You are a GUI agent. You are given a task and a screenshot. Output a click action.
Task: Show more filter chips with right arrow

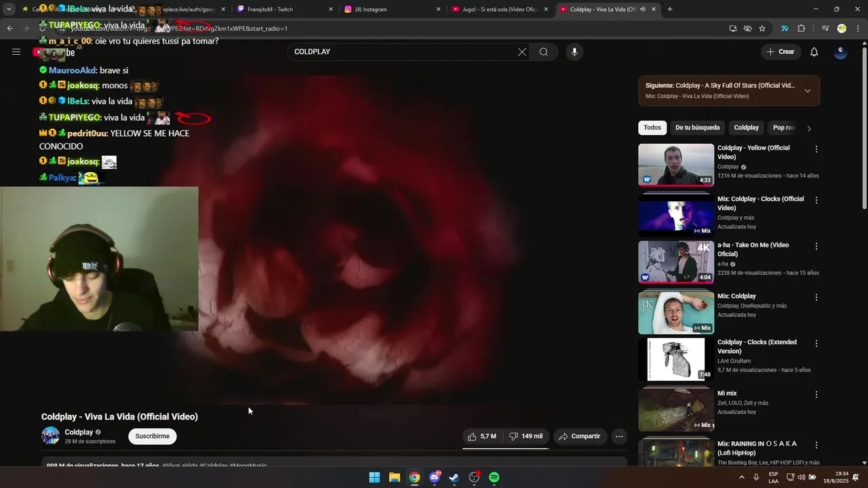tap(808, 128)
